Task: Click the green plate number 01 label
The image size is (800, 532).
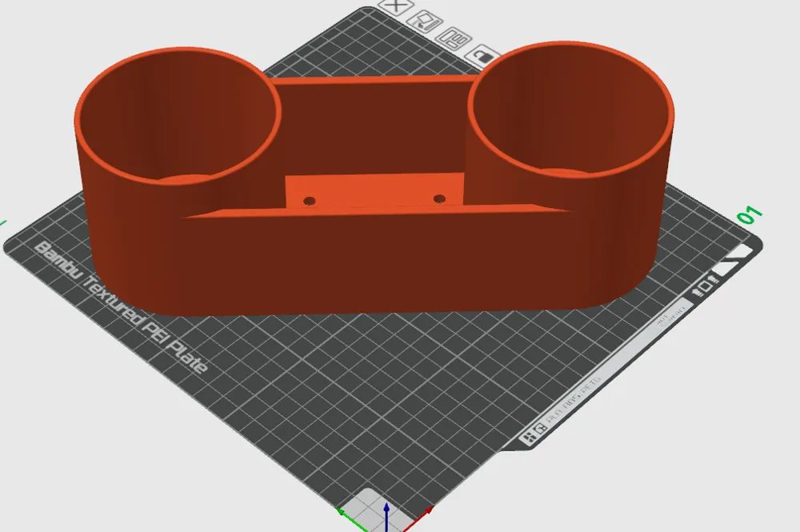Action: point(750,215)
